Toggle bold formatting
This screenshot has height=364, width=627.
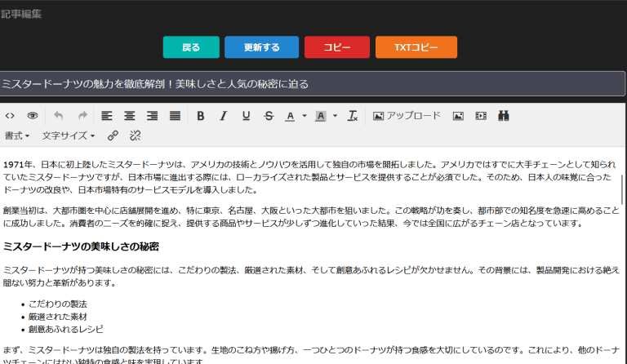click(200, 116)
